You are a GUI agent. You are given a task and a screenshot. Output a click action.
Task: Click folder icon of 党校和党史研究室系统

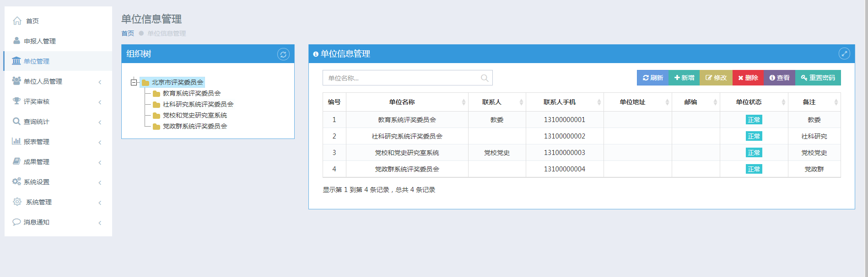click(156, 116)
